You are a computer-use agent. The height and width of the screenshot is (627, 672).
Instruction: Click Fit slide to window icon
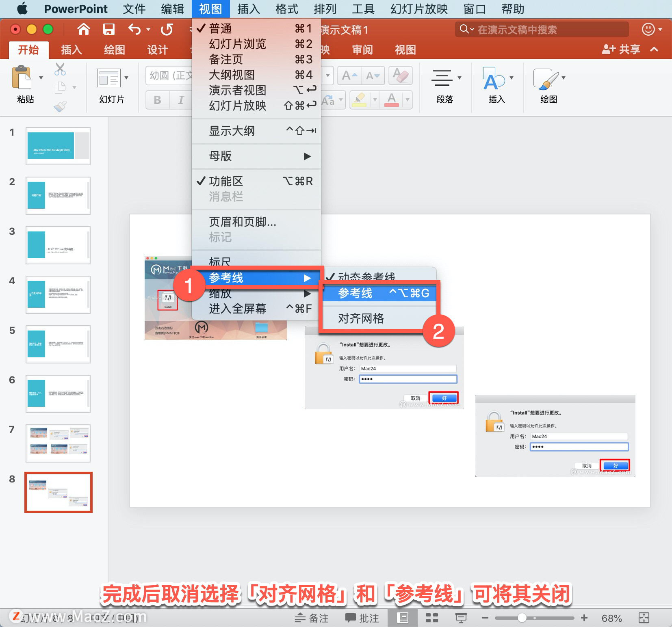pos(644,618)
